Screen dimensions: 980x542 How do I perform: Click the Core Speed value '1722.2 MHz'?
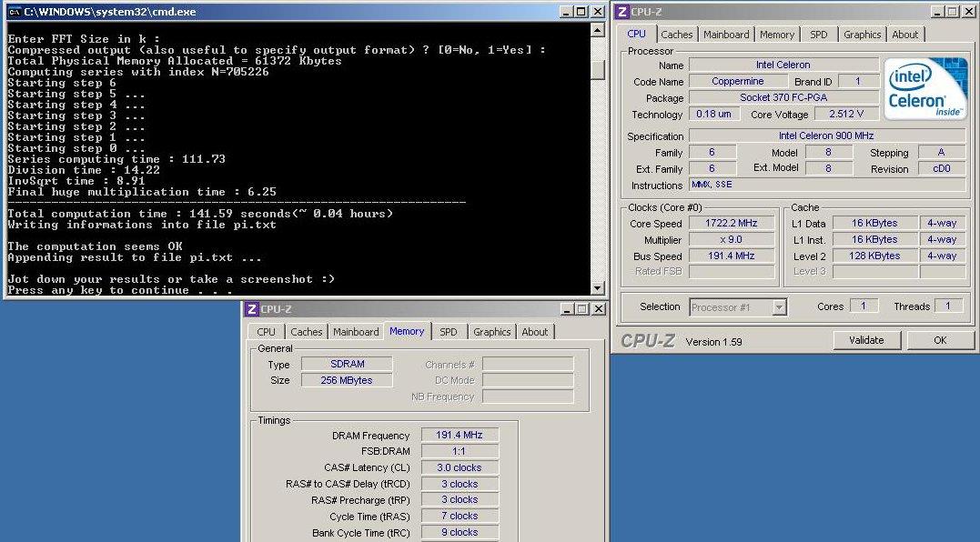732,223
